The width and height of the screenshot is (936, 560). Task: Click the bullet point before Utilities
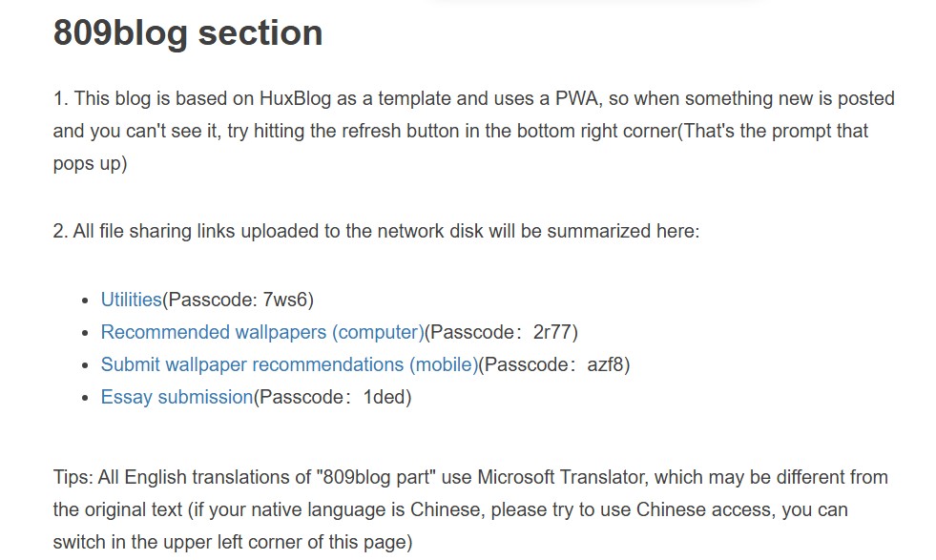click(x=85, y=301)
